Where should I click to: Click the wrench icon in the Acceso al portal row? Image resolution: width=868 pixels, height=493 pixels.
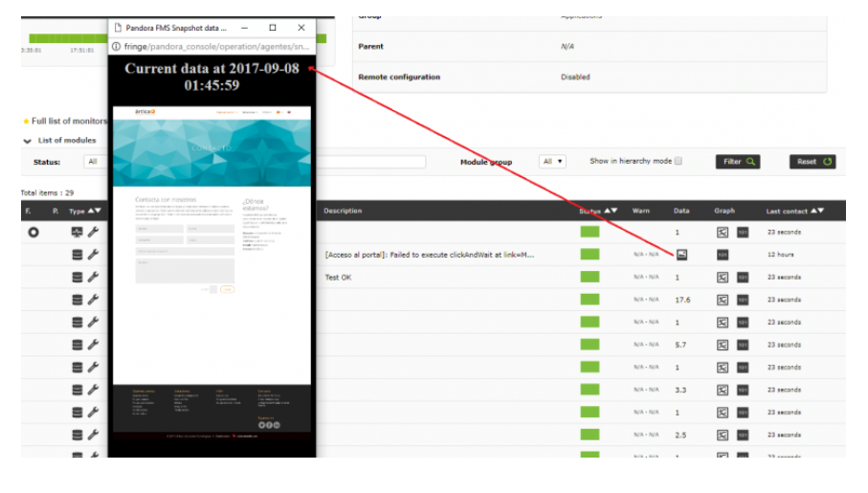93,255
